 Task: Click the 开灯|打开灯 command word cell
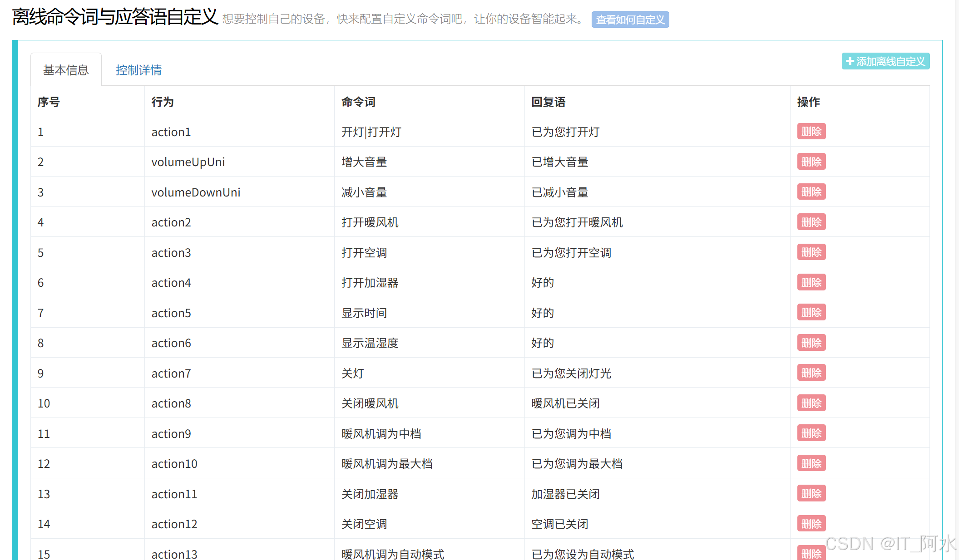[x=371, y=132]
